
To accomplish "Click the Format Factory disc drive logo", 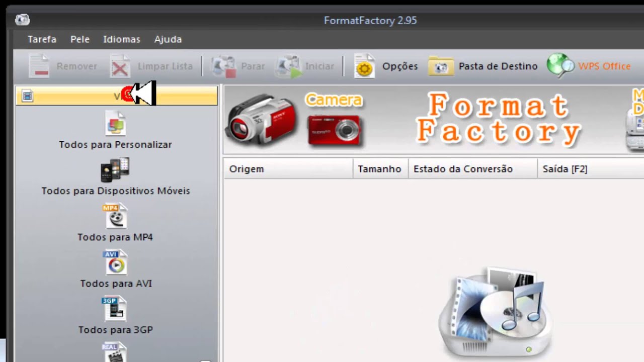I will pyautogui.click(x=496, y=312).
